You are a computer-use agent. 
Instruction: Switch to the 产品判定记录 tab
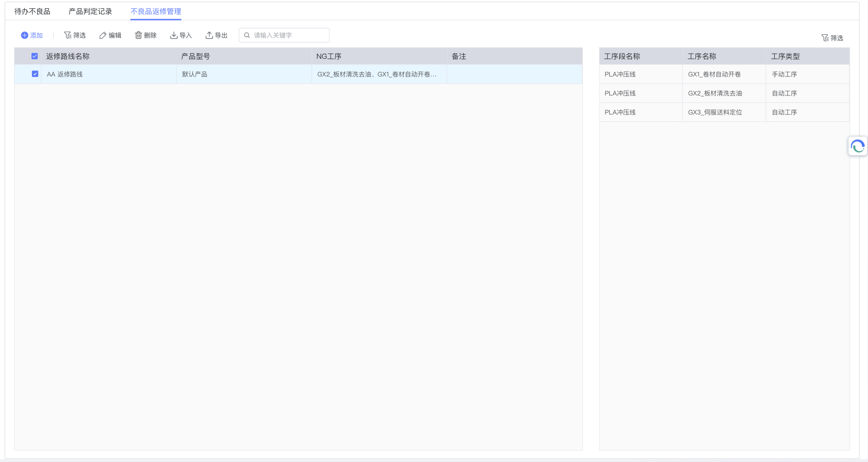tap(90, 12)
